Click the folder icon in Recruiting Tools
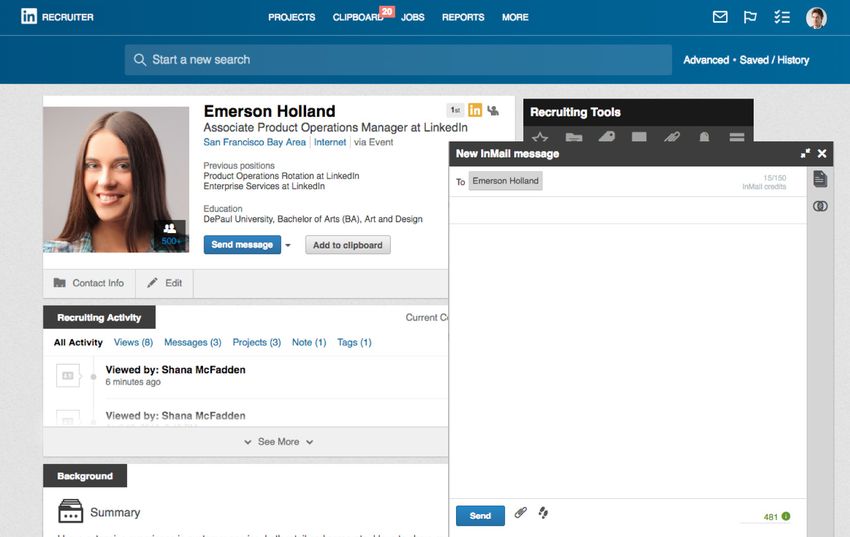The image size is (850, 537). pyautogui.click(x=574, y=137)
